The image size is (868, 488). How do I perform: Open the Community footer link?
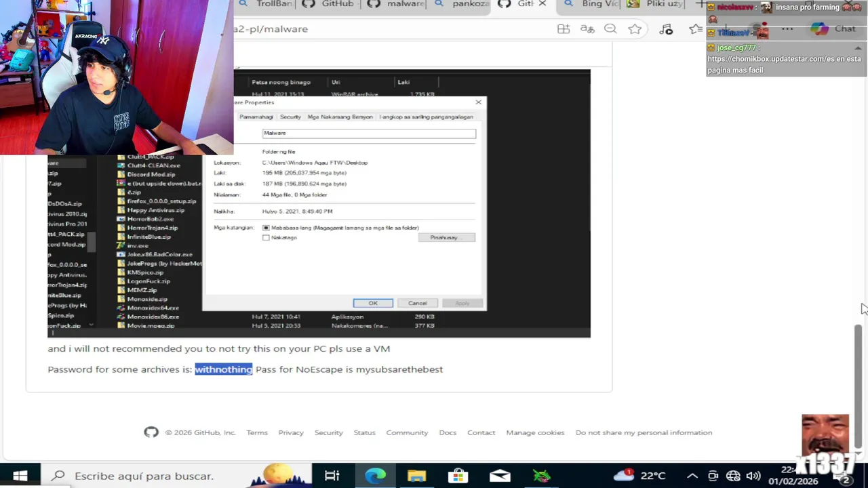coord(407,432)
